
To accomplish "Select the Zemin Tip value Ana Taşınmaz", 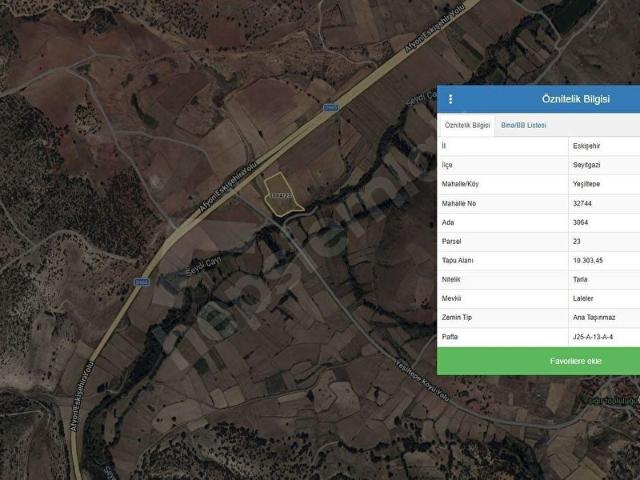I will pyautogui.click(x=594, y=318).
